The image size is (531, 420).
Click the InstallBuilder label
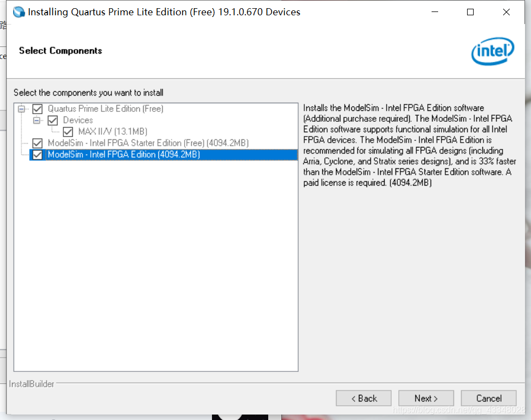32,384
